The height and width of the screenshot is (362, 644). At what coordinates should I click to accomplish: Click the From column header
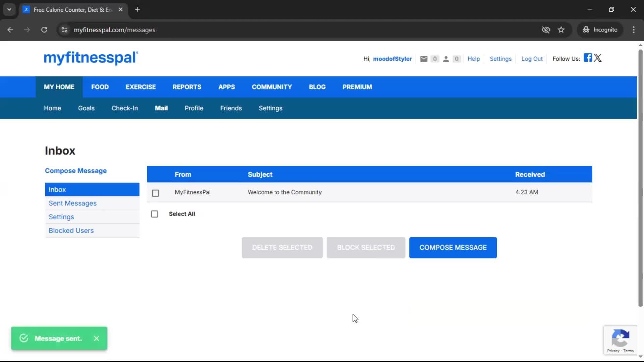183,175
